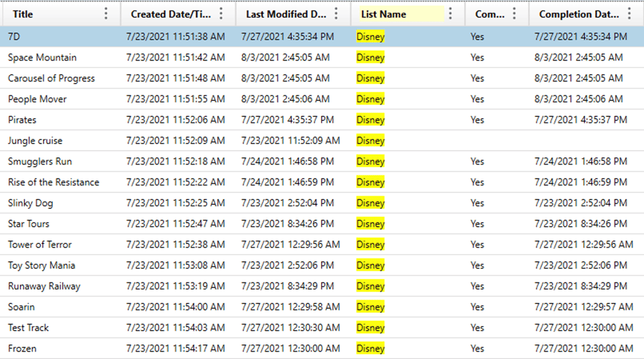The width and height of the screenshot is (644, 359).
Task: Click Disney list name in Jungle cruise row
Action: click(371, 141)
